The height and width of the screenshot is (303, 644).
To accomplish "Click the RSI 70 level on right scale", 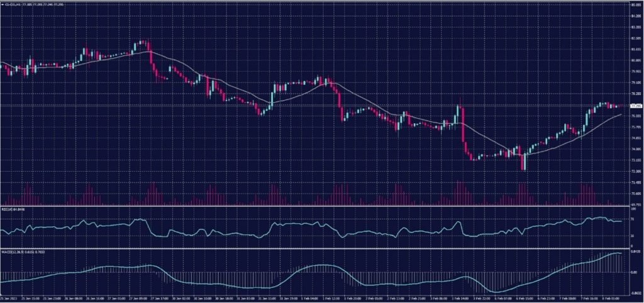I will (632, 220).
